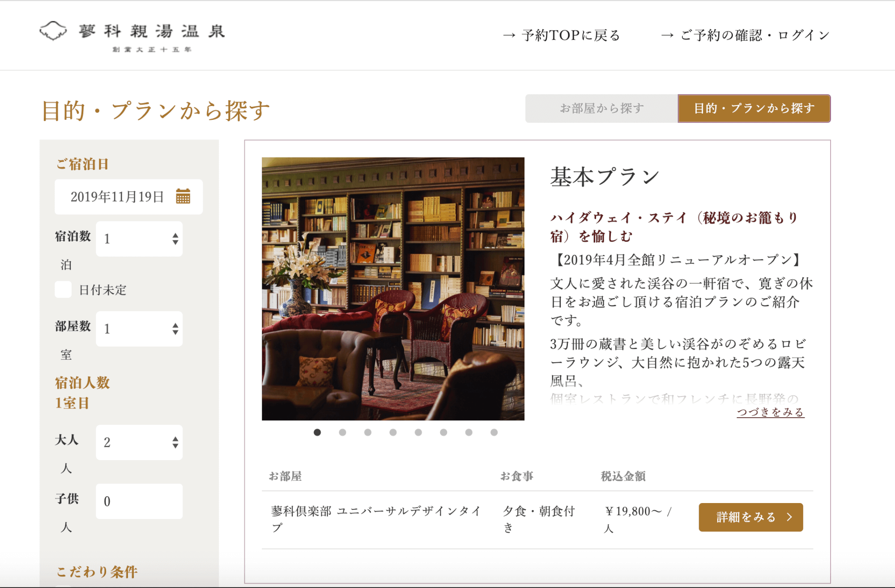Click the 子供 children count field

[139, 501]
